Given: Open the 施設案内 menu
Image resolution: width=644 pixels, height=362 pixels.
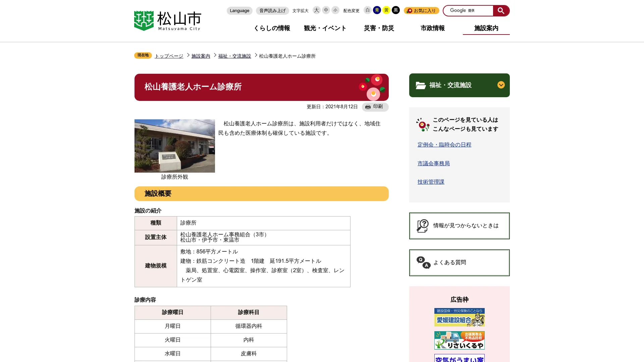Looking at the screenshot, I should click(486, 28).
